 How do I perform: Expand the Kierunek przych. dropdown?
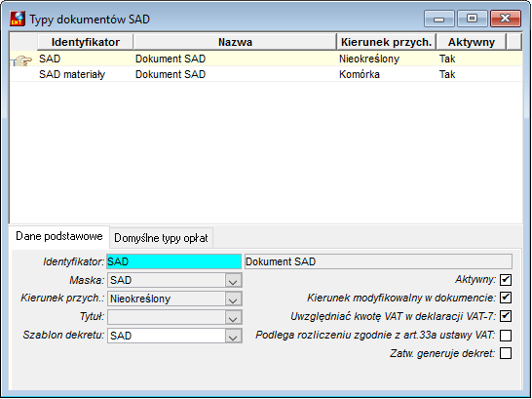(233, 299)
